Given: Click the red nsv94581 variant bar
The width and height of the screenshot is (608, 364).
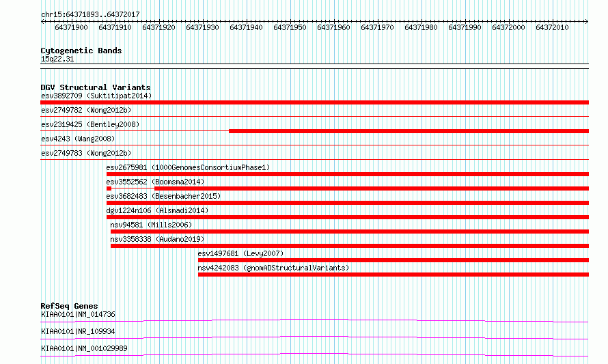Looking at the screenshot, I should coord(350,232).
